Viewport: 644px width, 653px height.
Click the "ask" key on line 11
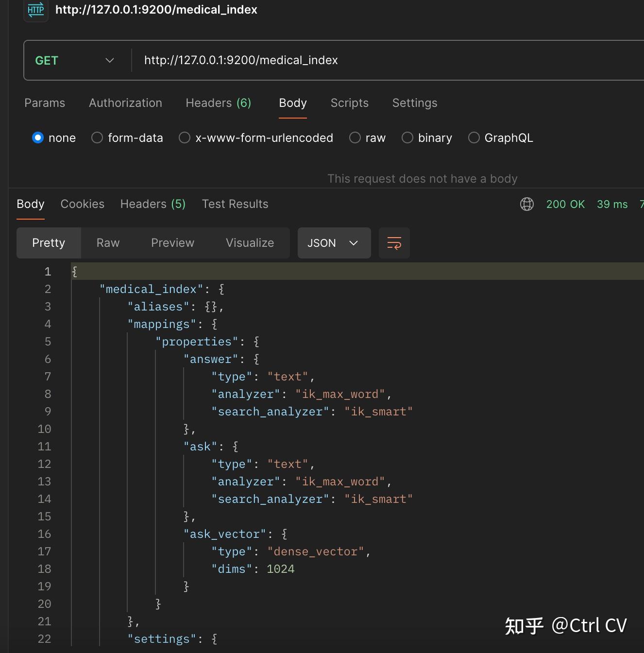200,447
